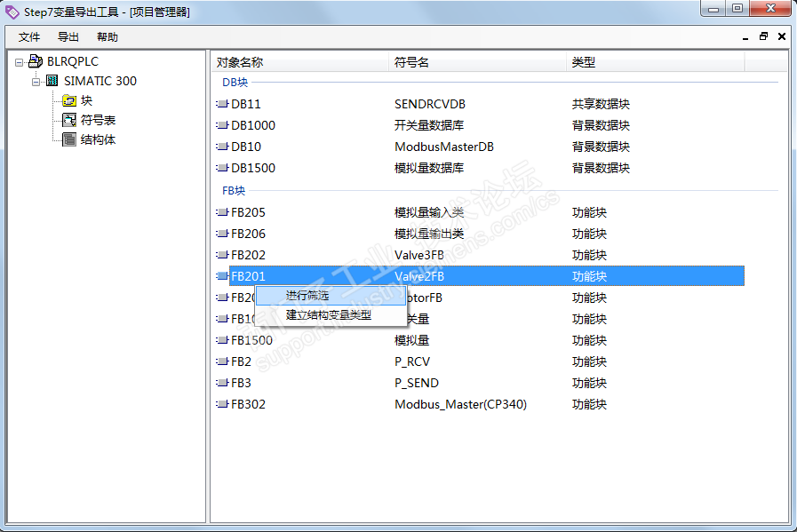Sort by 类型 column header

click(655, 62)
